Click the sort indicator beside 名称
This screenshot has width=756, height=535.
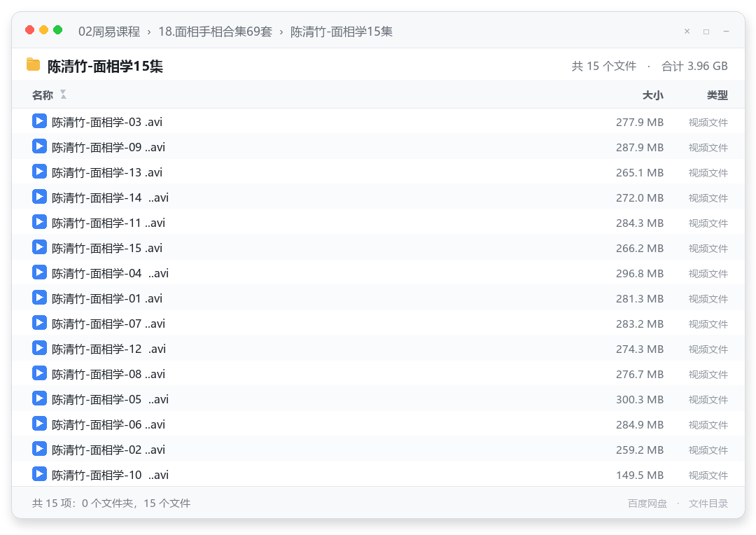pyautogui.click(x=63, y=95)
